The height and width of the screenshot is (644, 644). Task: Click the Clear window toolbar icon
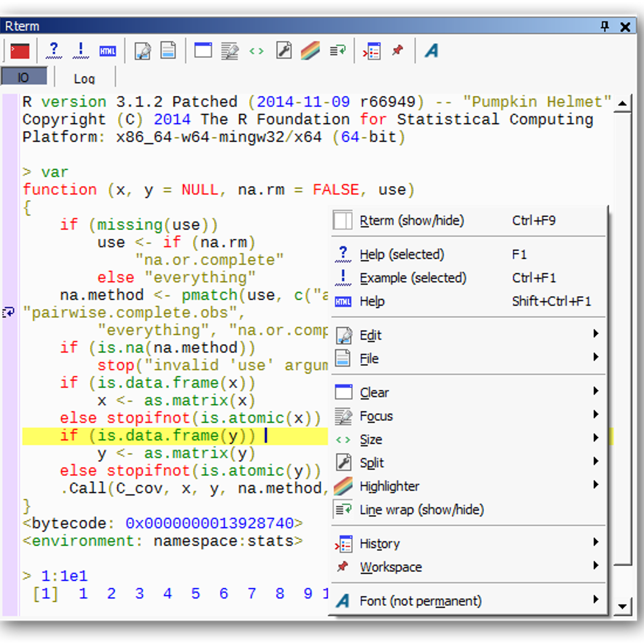[x=203, y=50]
